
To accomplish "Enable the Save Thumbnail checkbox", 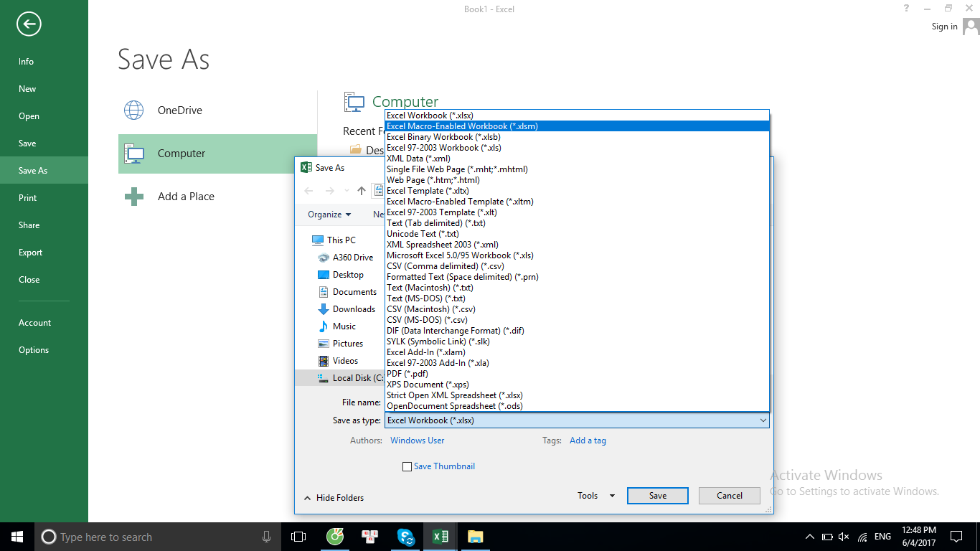I will [407, 466].
